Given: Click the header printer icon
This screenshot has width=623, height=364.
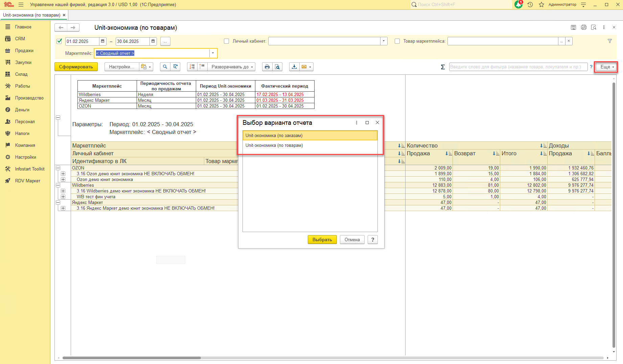Looking at the screenshot, I should (583, 28).
